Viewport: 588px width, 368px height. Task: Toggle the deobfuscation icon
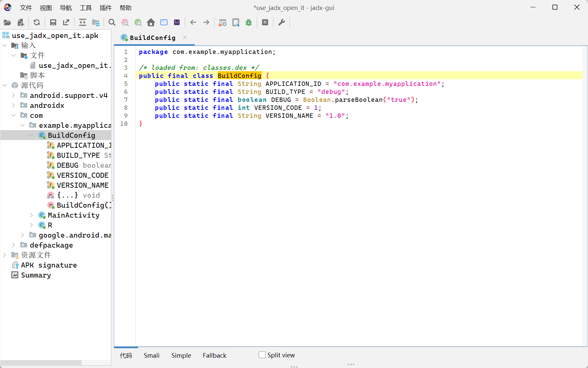pos(223,23)
